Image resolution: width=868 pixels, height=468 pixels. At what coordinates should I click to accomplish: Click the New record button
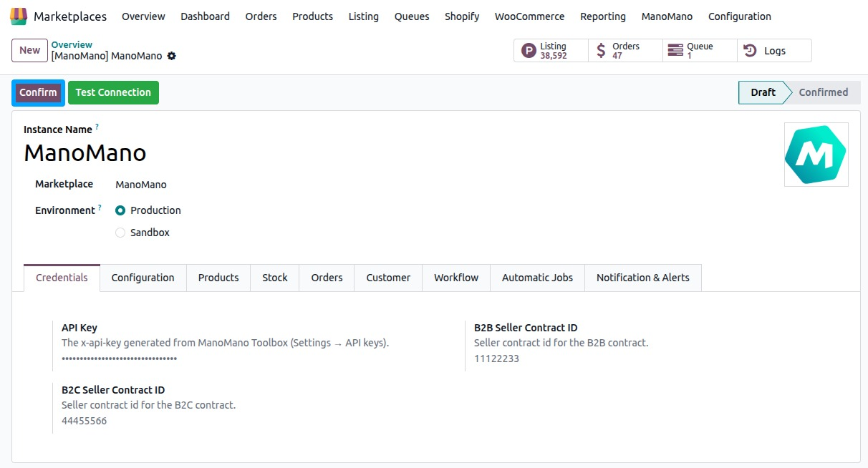[x=29, y=50]
